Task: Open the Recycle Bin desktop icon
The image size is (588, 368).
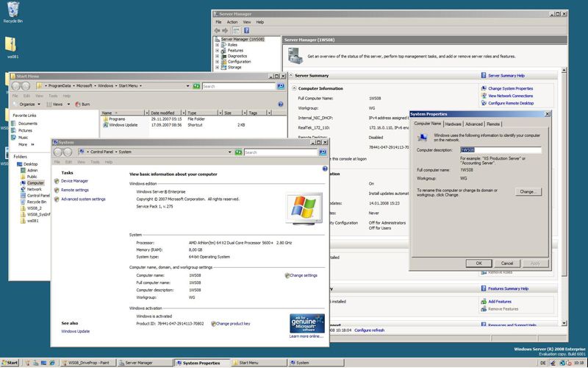Action: [12, 13]
